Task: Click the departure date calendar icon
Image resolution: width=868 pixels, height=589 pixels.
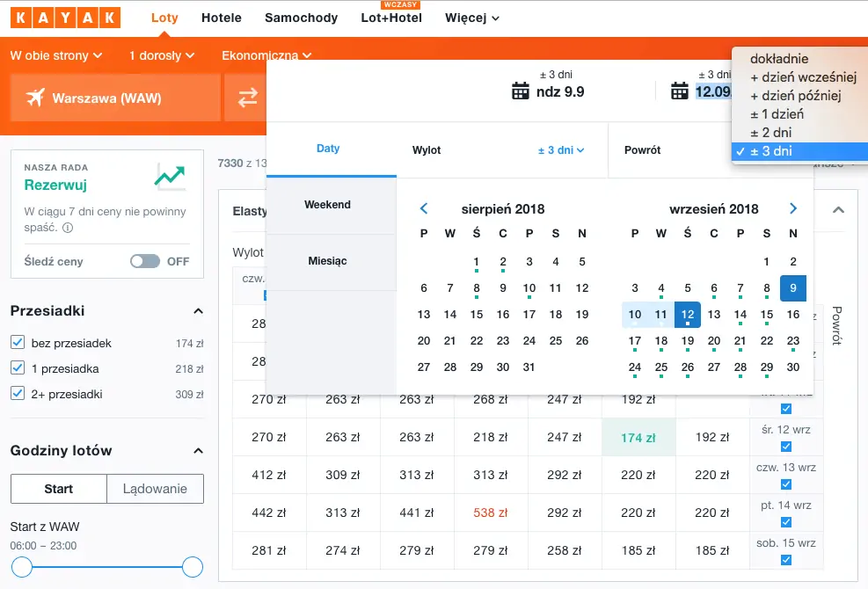Action: pos(521,91)
